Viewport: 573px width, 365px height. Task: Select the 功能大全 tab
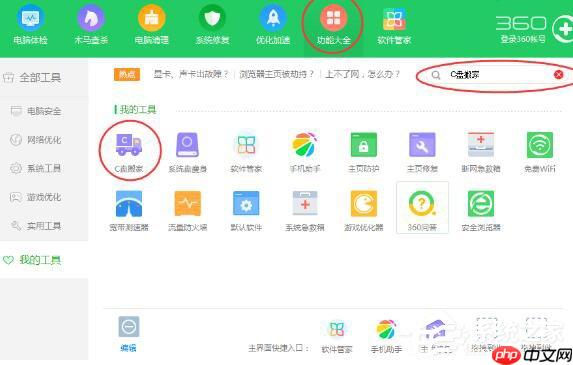(x=333, y=26)
